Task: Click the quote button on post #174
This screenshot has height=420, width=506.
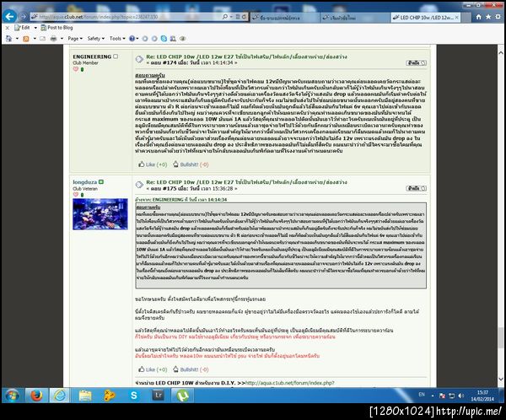Action: (x=416, y=63)
